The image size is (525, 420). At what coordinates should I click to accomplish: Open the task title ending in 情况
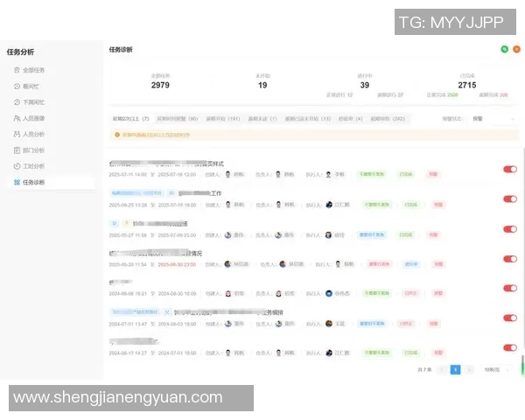coord(156,253)
